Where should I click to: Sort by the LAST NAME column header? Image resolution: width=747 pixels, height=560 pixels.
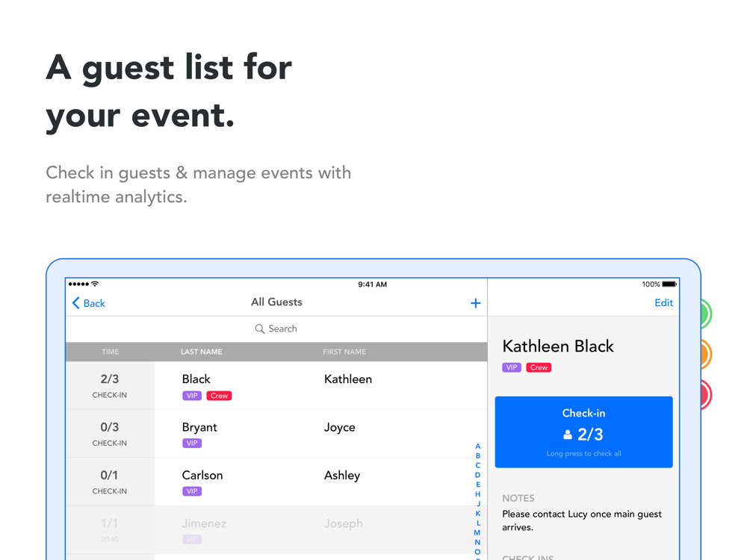[202, 352]
